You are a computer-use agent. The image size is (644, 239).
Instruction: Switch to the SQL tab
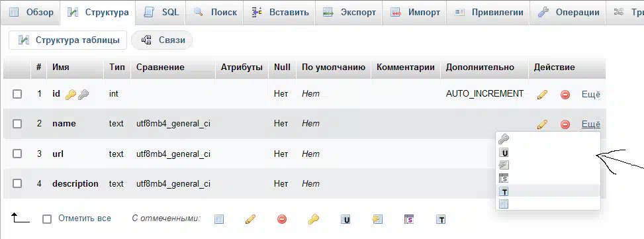coord(161,13)
